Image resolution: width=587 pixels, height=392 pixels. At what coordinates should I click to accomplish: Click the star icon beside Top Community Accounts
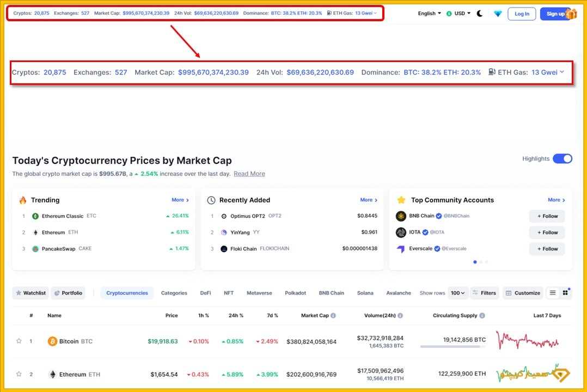click(x=401, y=200)
